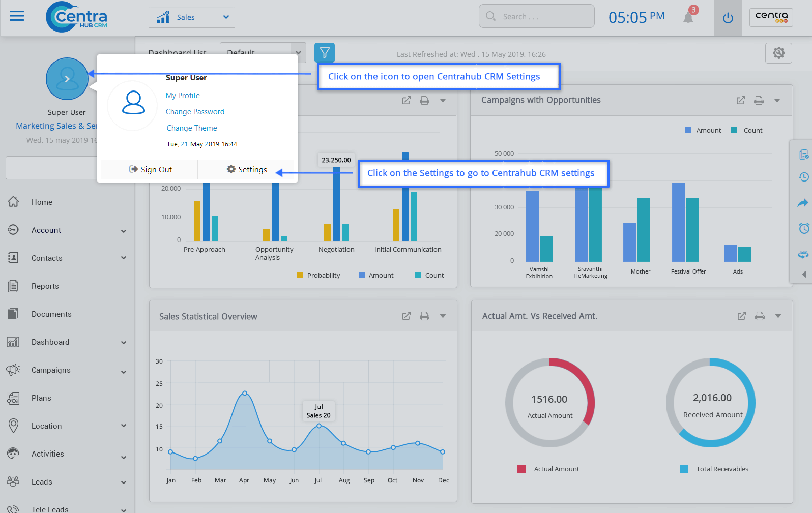Screen dimensions: 812x513
Task: Open the dashboard filter funnel icon
Action: 324,52
